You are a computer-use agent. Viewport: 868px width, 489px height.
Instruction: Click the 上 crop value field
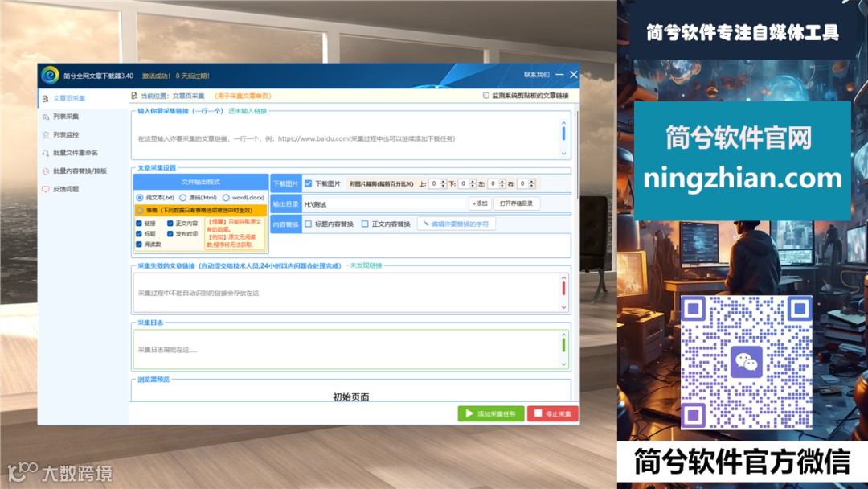[434, 183]
